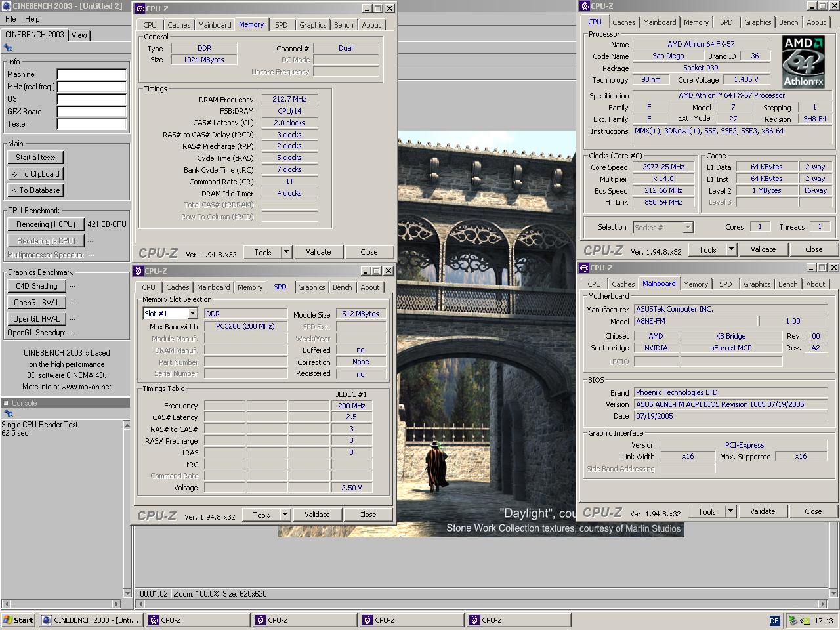Click the 421 CB-CPU result text
This screenshot has height=630, width=840.
coord(107,224)
